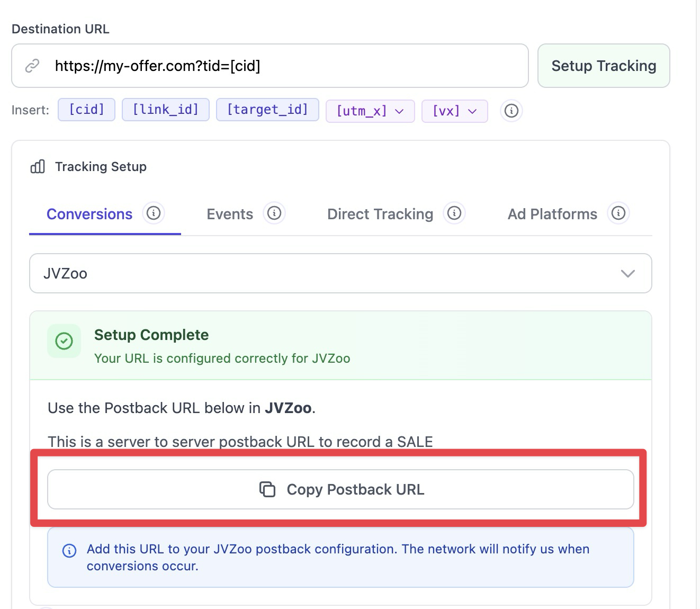Click the link icon in Destination URL field

tap(32, 66)
